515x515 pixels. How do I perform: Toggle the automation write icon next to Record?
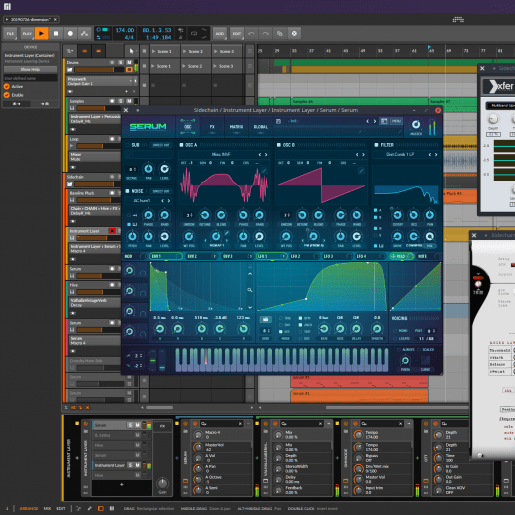(x=85, y=33)
